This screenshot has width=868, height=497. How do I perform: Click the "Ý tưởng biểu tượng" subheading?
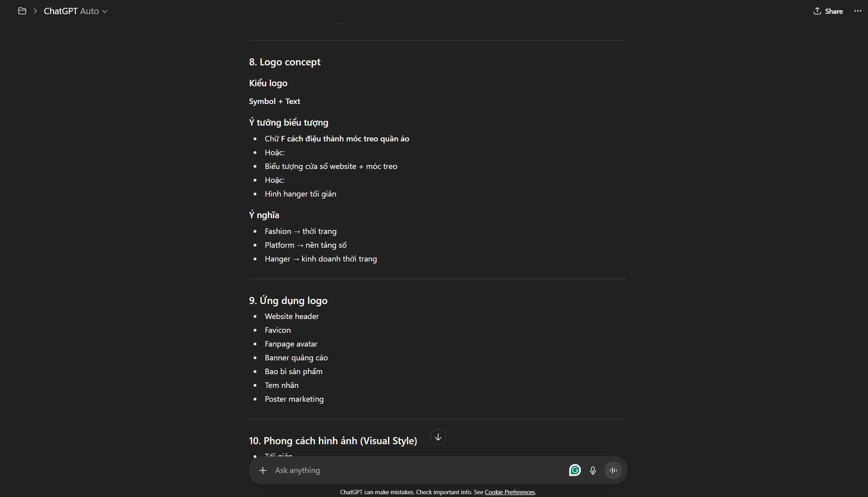click(288, 122)
